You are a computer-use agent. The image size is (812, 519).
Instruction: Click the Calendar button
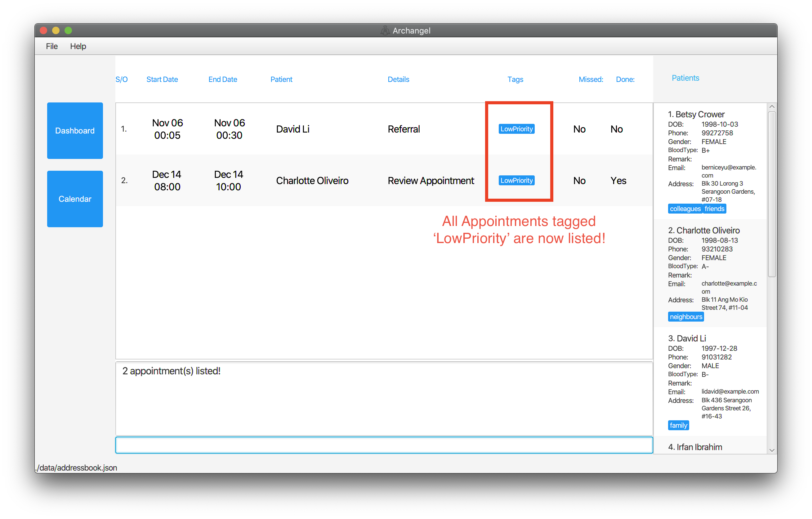click(75, 199)
